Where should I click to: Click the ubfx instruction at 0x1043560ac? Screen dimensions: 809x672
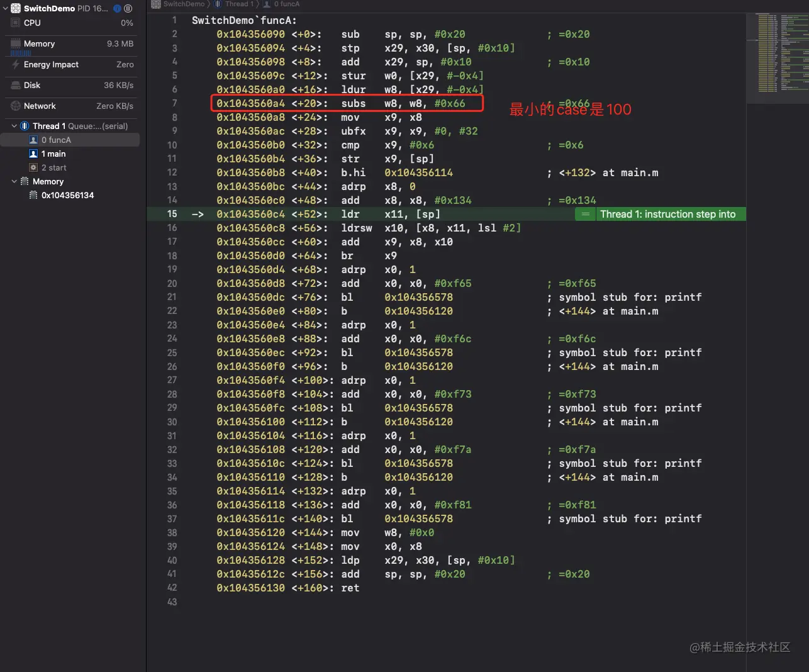click(347, 131)
